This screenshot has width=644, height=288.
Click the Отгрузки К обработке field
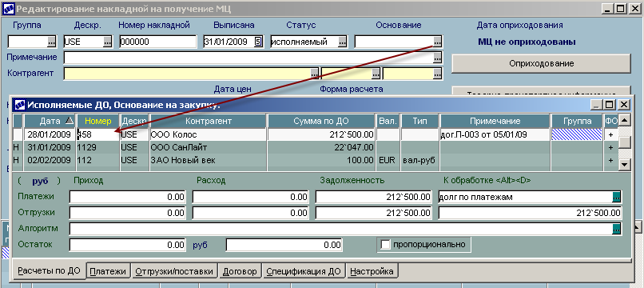click(531, 213)
